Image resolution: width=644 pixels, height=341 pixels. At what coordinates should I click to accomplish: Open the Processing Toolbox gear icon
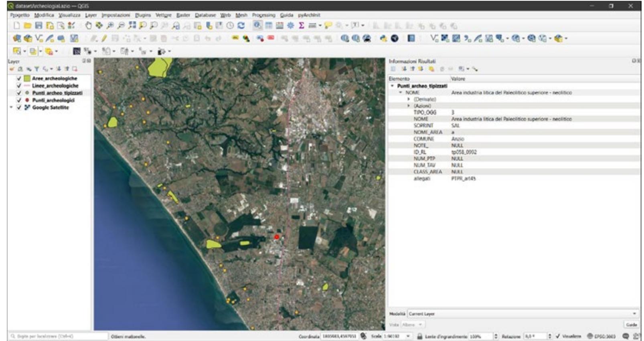pos(291,26)
